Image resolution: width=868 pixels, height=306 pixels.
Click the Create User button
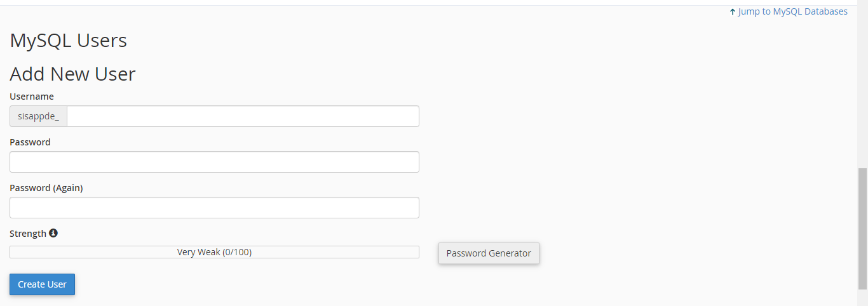tap(42, 284)
